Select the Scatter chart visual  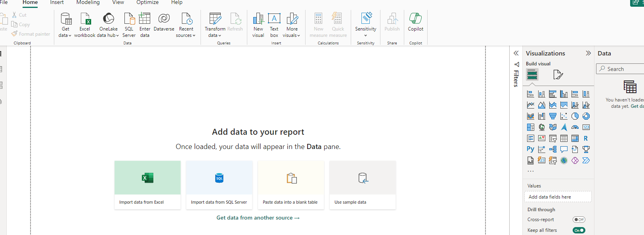click(x=564, y=116)
